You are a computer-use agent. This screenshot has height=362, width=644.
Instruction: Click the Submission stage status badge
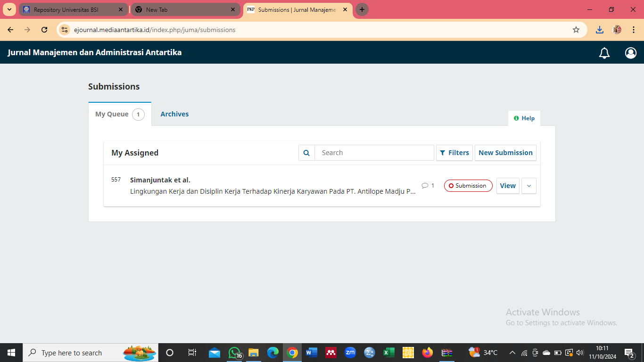click(468, 186)
